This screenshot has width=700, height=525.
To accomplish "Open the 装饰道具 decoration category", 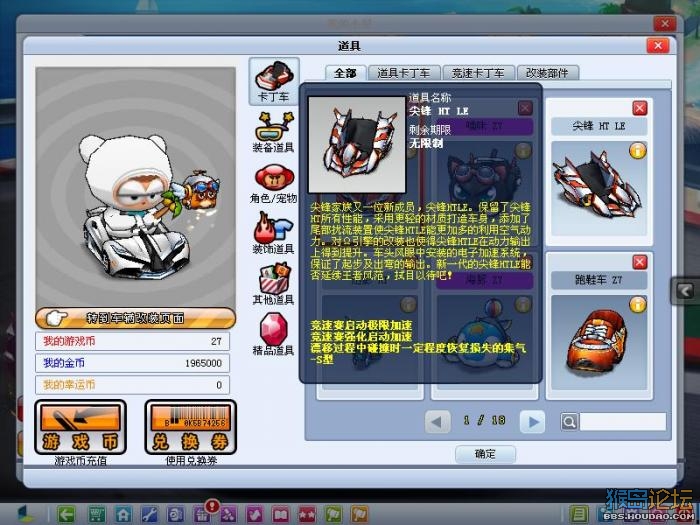I will (274, 233).
